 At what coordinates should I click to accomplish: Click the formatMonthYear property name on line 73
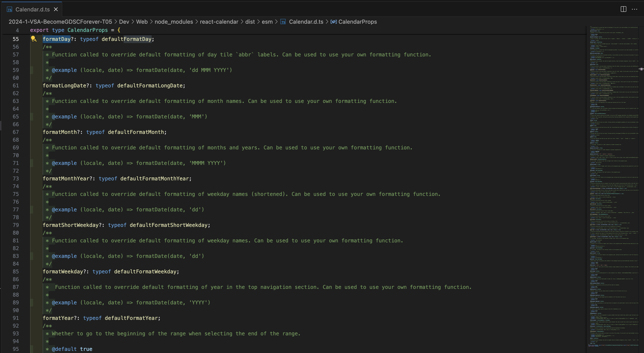point(66,179)
